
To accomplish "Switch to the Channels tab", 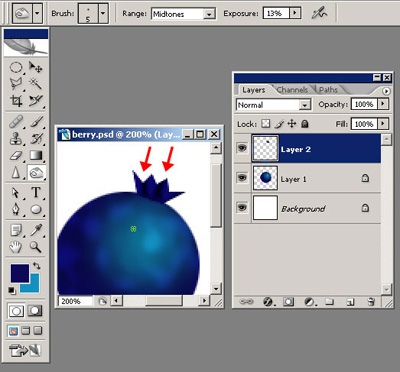I will 292,90.
